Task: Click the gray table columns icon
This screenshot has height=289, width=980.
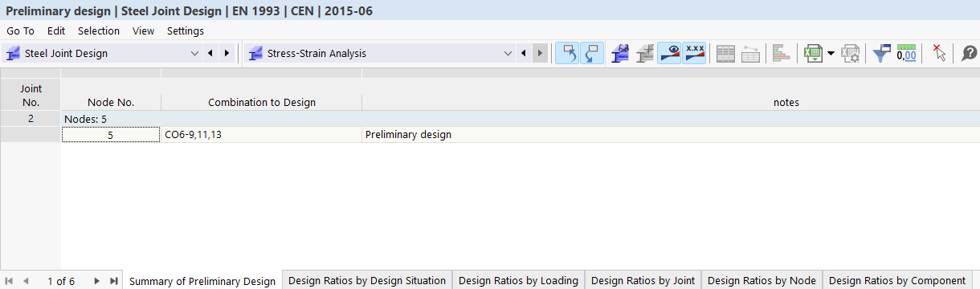Action: pos(726,54)
